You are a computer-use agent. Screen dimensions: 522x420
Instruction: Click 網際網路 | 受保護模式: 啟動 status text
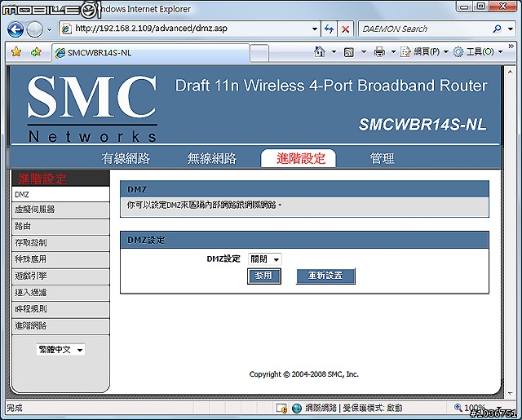[x=353, y=408]
